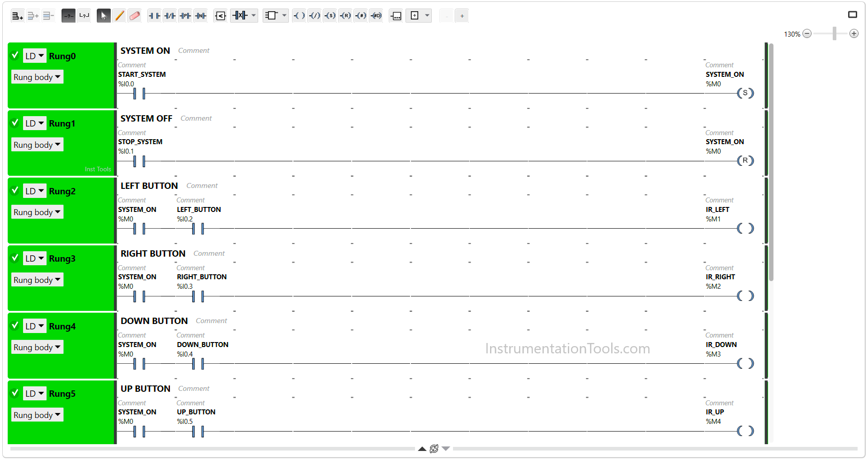Image resolution: width=868 pixels, height=460 pixels.
Task: Click the vertical scrollbar of the rung editor
Action: pyautogui.click(x=771, y=162)
